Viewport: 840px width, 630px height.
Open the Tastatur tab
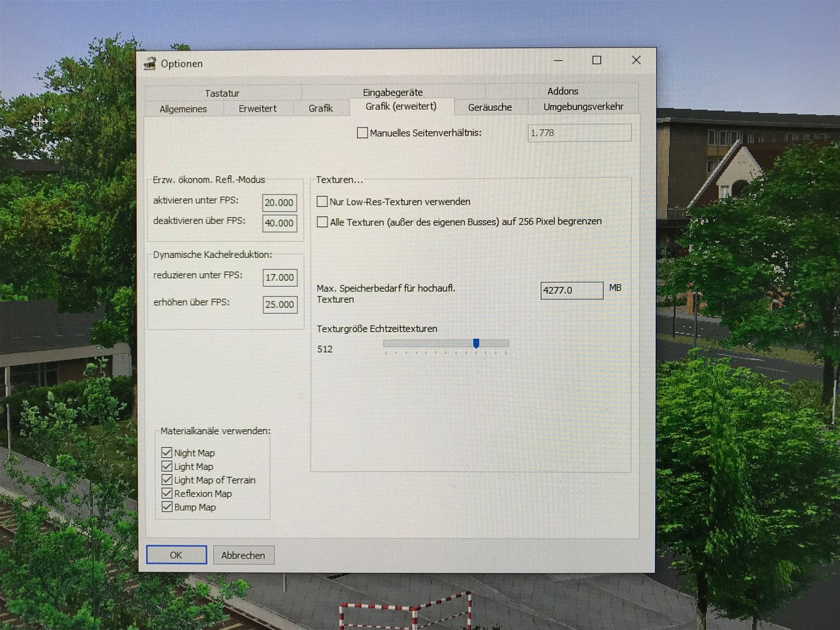(222, 93)
